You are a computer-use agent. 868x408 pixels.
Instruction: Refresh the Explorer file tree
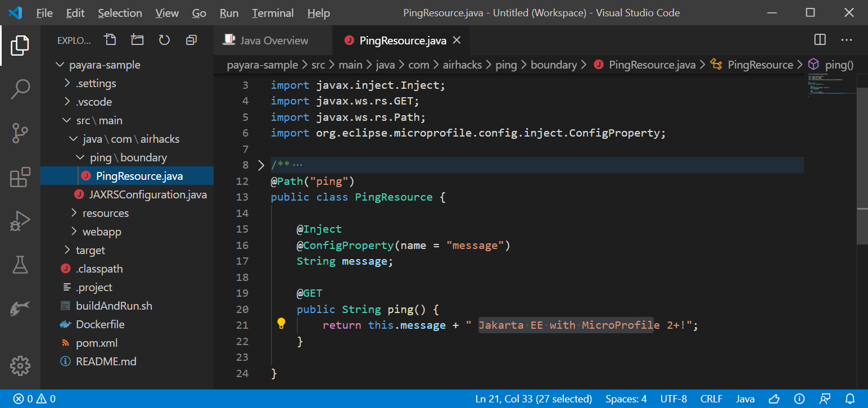(164, 40)
